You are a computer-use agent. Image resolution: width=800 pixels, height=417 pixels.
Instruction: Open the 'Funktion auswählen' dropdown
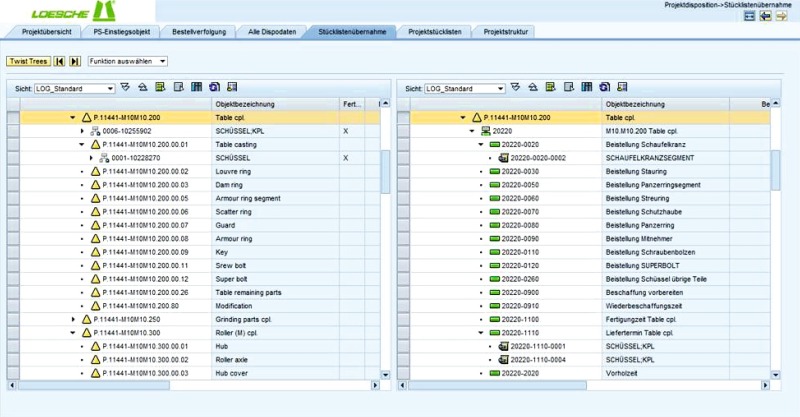[x=127, y=61]
